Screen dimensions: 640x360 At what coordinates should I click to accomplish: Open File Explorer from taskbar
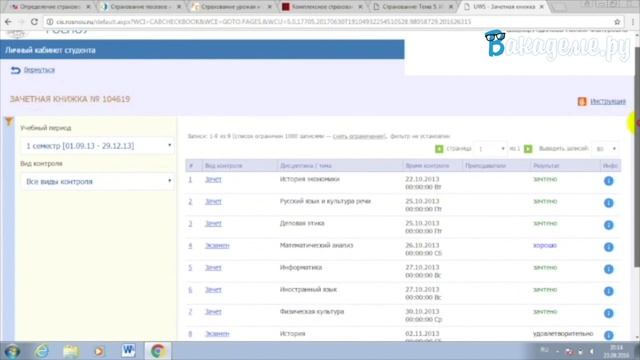[71, 351]
